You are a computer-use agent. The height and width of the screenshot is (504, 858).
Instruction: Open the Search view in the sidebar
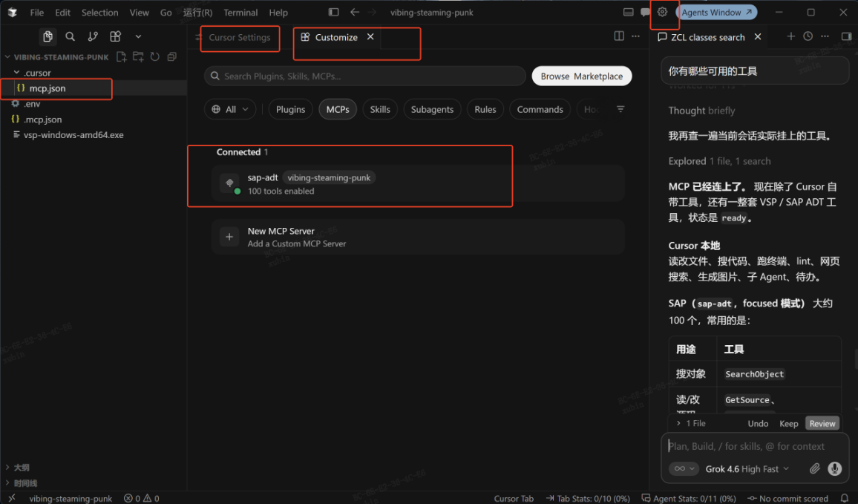pyautogui.click(x=70, y=36)
